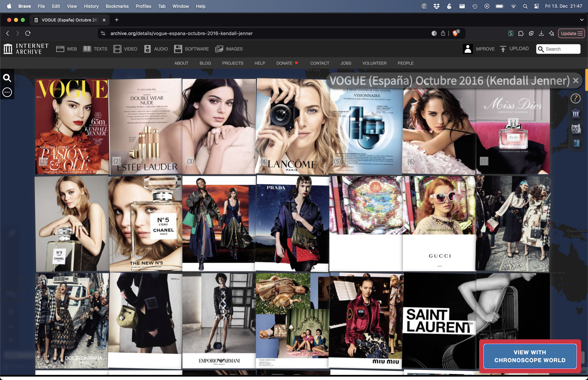This screenshot has height=380, width=588.
Task: Click the temple building icon in the right panel
Action: (576, 113)
